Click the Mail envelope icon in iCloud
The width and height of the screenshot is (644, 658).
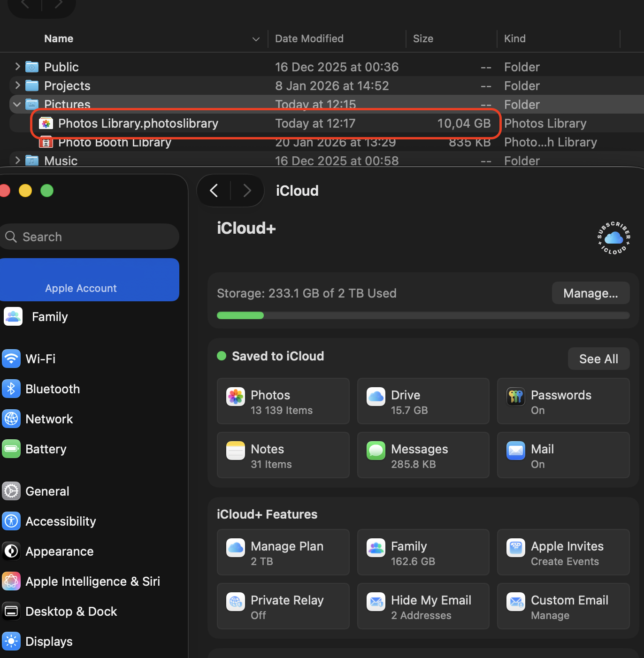[516, 451]
